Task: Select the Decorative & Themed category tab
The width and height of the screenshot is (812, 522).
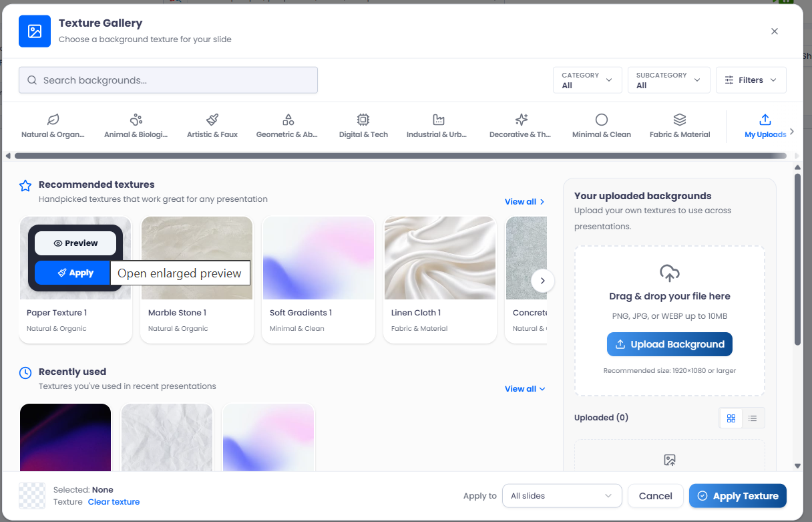Action: (x=522, y=126)
